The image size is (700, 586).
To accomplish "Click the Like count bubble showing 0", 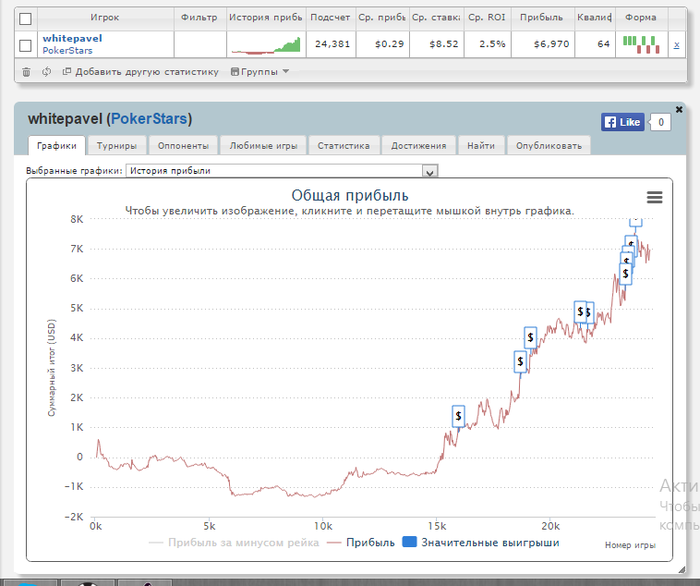I will click(x=661, y=122).
